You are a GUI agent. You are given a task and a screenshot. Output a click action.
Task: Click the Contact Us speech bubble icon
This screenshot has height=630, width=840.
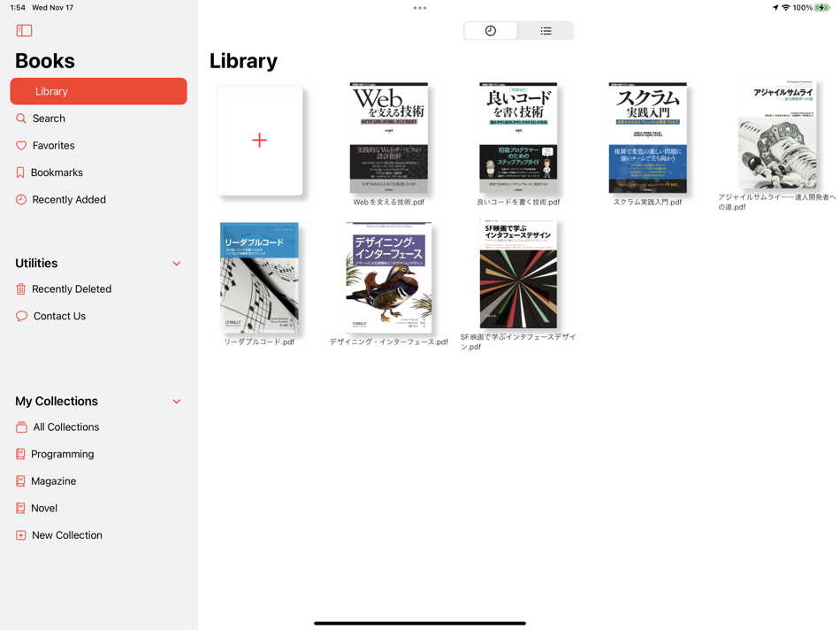coord(21,316)
